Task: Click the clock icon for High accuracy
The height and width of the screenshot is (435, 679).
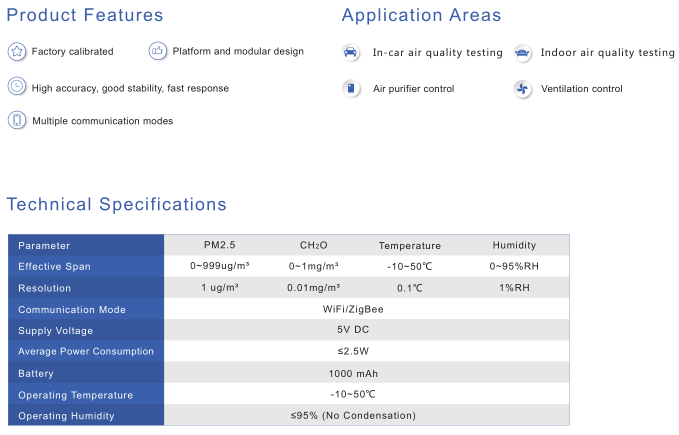Action: [x=17, y=86]
